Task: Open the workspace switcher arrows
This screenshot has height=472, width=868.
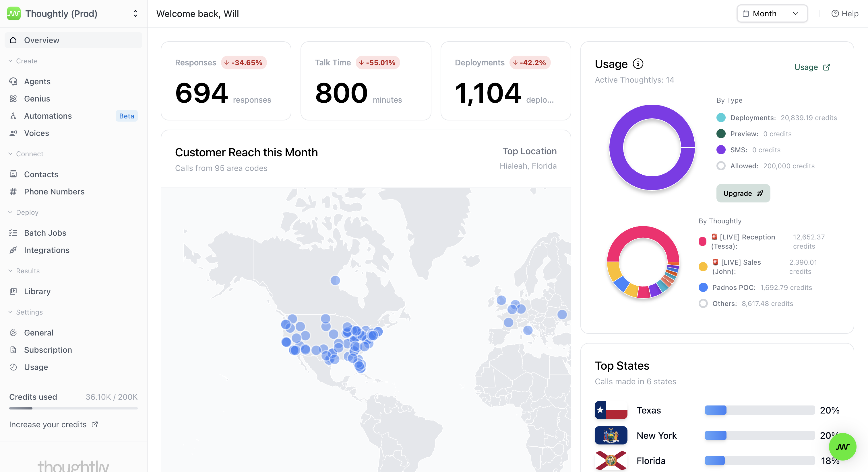Action: click(x=135, y=13)
